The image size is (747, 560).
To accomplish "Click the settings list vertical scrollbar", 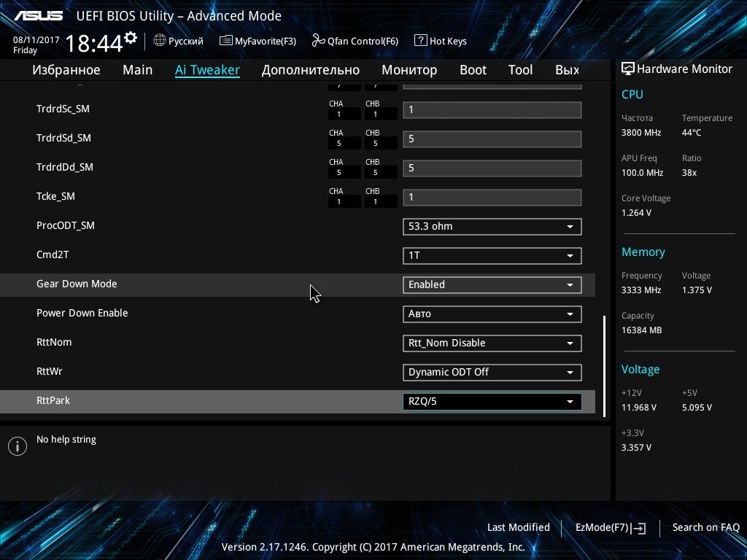I will 605,366.
